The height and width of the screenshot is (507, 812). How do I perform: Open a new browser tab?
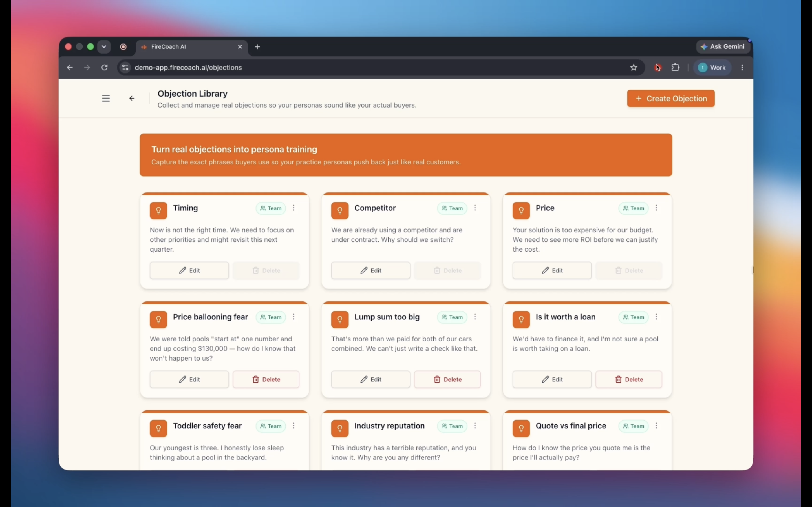(257, 47)
